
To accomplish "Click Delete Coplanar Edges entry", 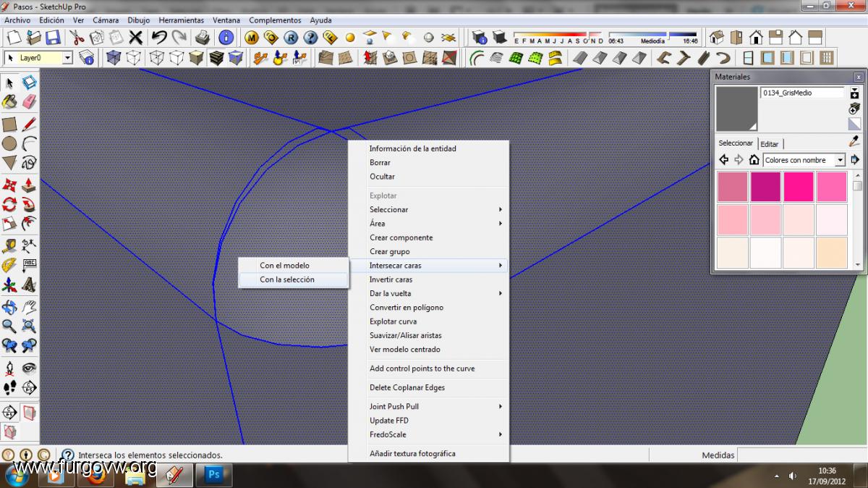I will [428, 387].
